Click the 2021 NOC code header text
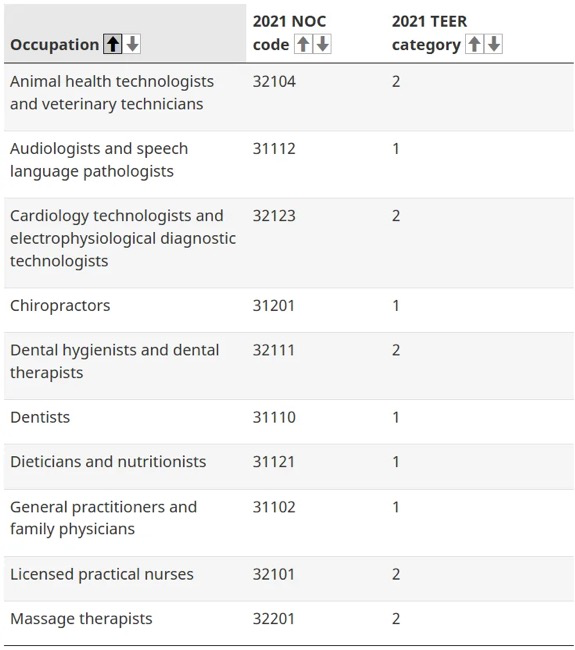The height and width of the screenshot is (650, 575). click(x=289, y=33)
